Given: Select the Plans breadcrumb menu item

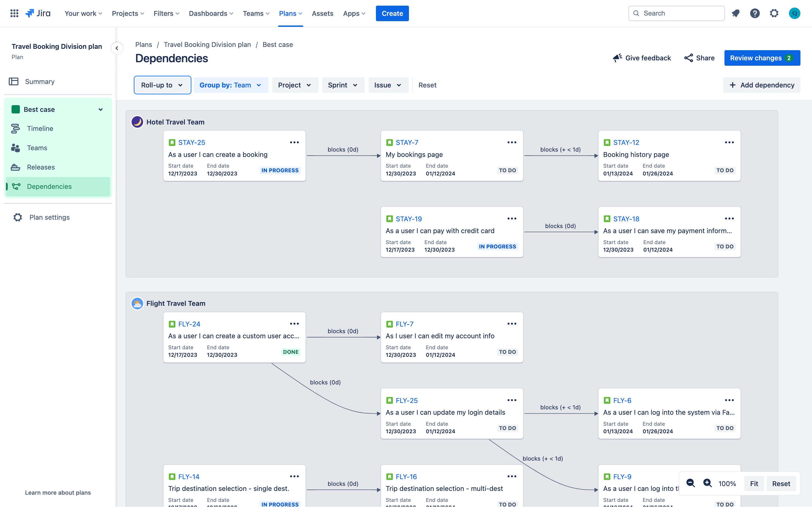Looking at the screenshot, I should (x=144, y=44).
